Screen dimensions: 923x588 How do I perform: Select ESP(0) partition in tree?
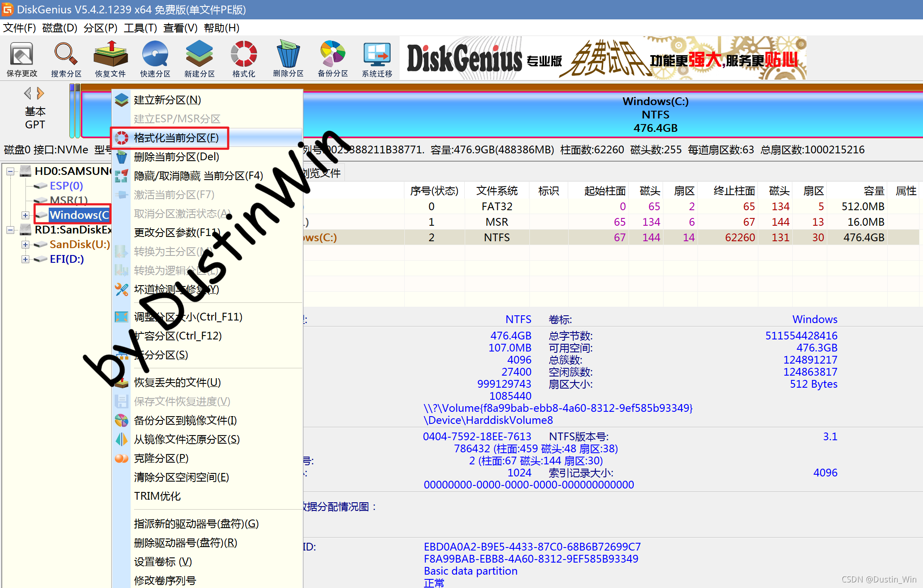66,186
